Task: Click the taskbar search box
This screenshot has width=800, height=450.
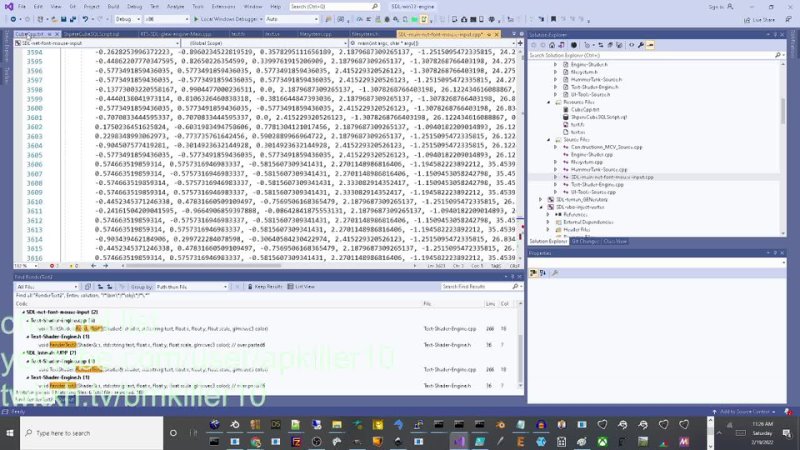Action: click(x=92, y=433)
